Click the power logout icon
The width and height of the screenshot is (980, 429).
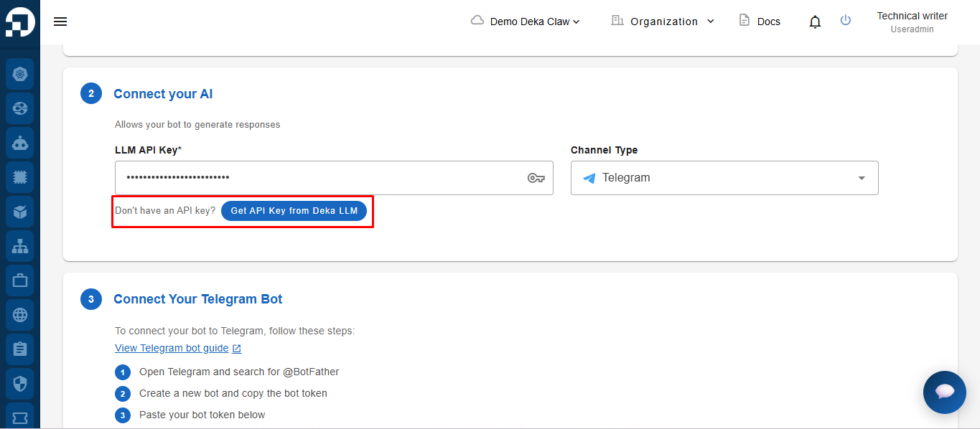[x=846, y=21]
